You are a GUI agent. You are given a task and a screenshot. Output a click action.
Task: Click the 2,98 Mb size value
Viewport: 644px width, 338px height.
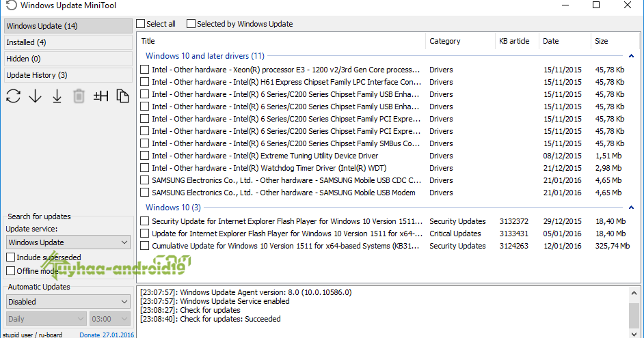coord(608,168)
